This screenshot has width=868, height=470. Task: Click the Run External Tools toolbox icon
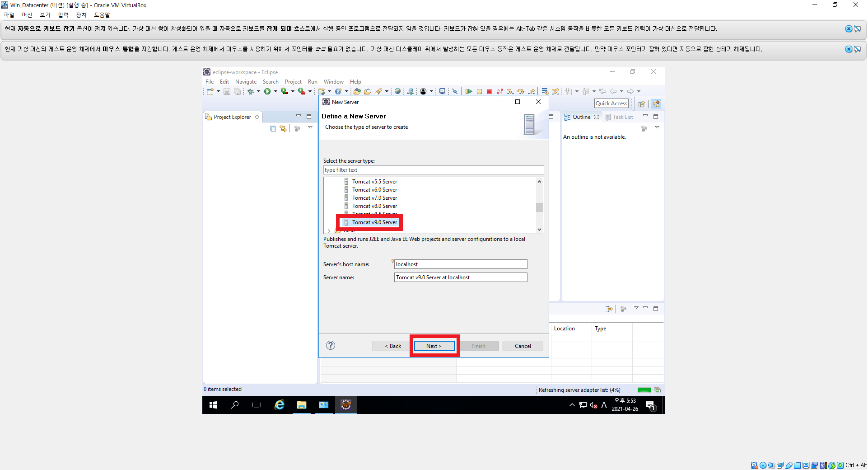[301, 91]
